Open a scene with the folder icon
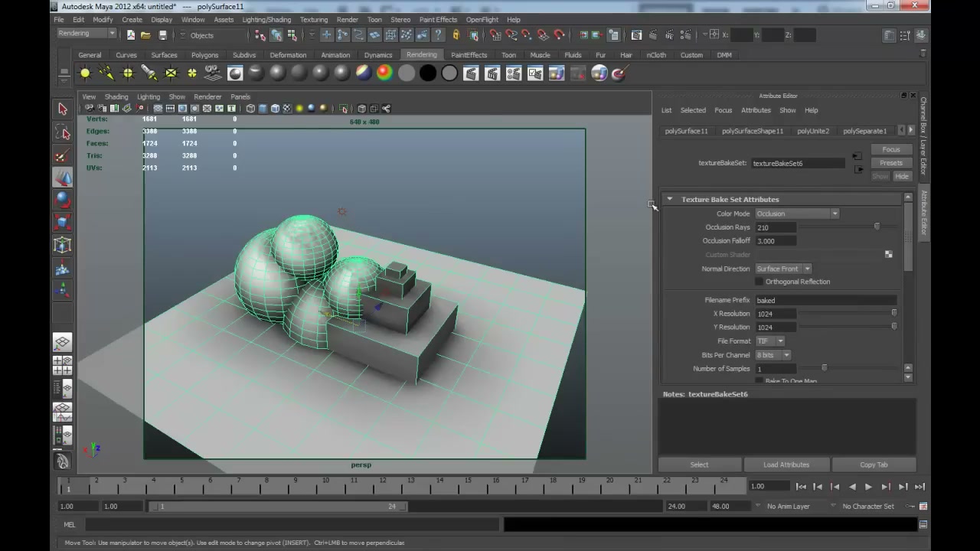This screenshot has height=551, width=980. pyautogui.click(x=145, y=35)
